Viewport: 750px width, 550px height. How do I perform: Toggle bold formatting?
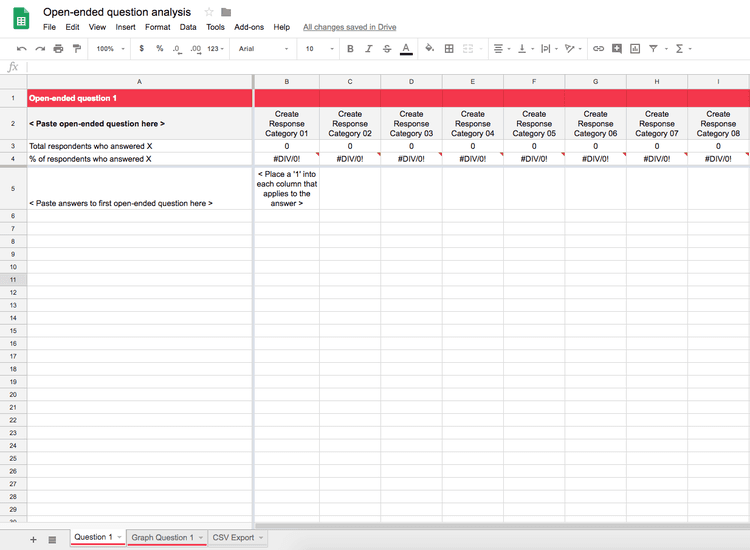click(x=350, y=49)
